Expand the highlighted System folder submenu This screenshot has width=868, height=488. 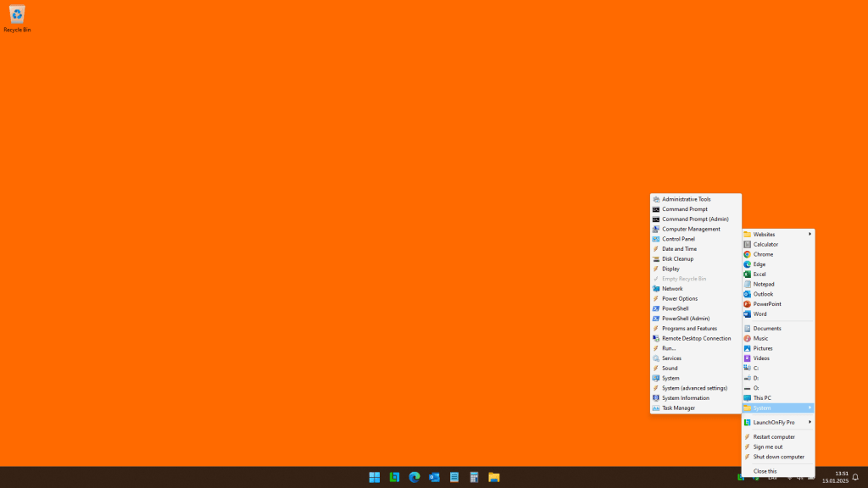point(762,408)
